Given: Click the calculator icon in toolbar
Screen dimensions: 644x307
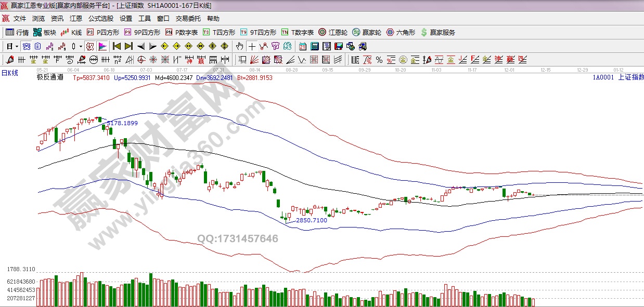Looking at the screenshot, I should coord(314,46).
